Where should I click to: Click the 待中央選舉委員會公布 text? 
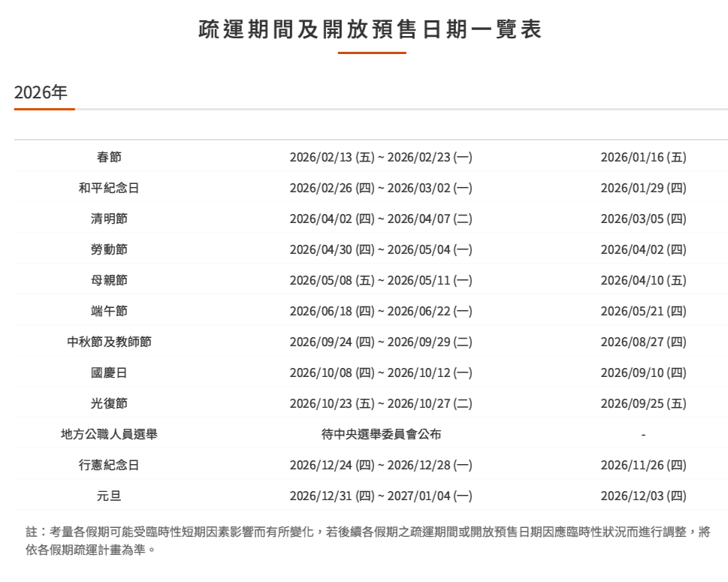tap(381, 435)
